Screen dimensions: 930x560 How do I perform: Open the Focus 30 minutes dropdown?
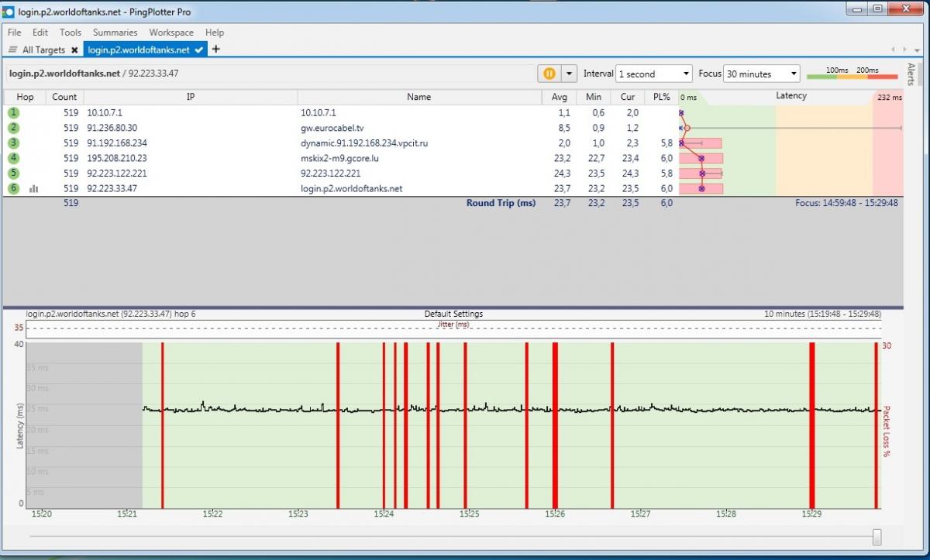coord(760,74)
